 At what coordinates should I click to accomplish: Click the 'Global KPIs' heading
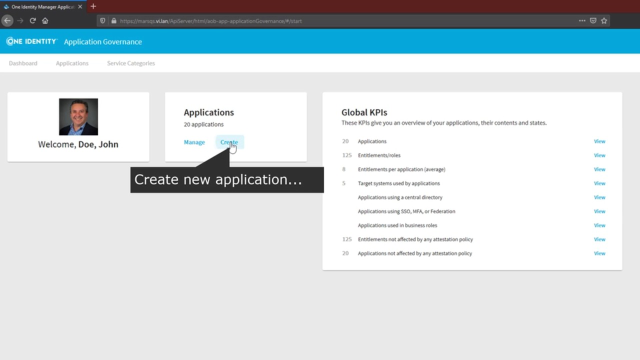coord(364,112)
